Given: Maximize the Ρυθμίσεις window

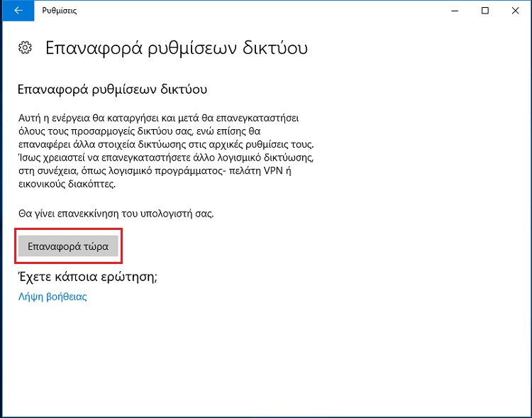Looking at the screenshot, I should pyautogui.click(x=485, y=11).
